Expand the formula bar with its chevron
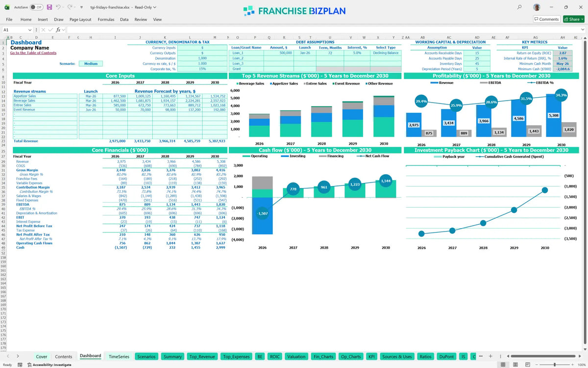The width and height of the screenshot is (588, 368). point(583,30)
